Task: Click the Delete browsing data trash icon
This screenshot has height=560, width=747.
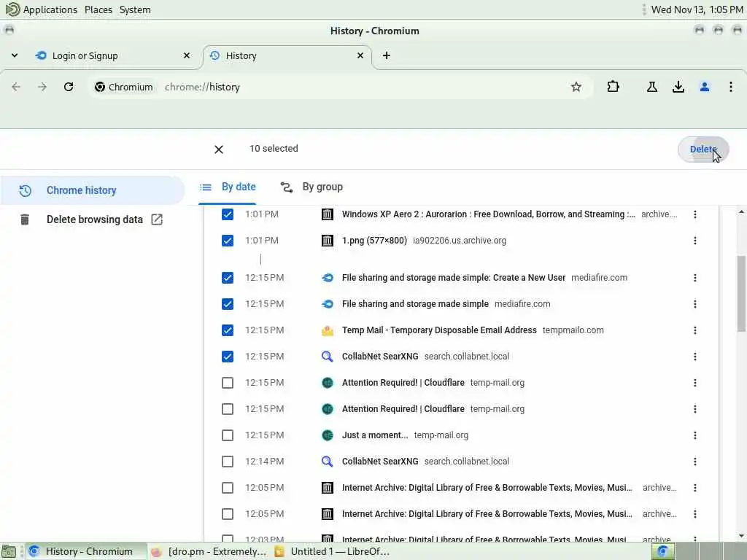Action: (x=25, y=219)
